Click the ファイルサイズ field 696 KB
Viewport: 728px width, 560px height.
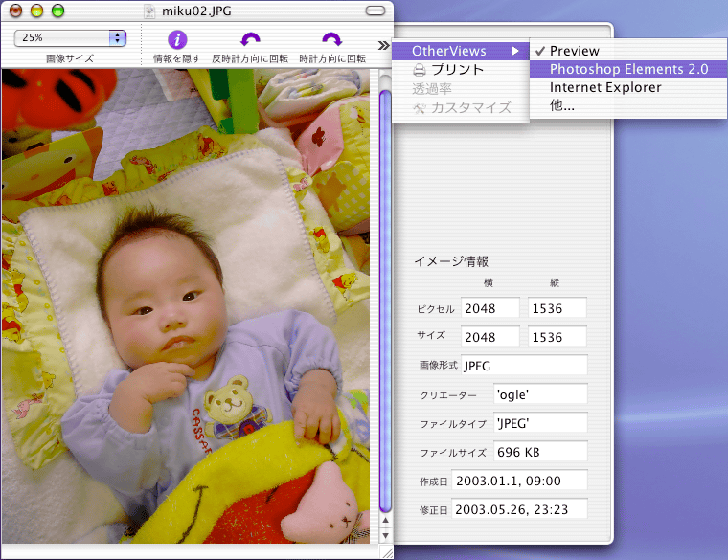point(540,452)
